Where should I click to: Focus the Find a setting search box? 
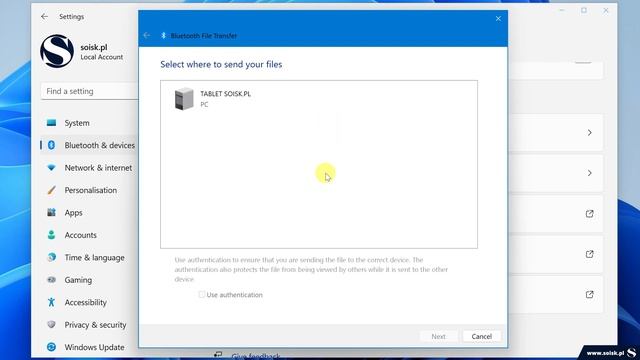coord(89,91)
